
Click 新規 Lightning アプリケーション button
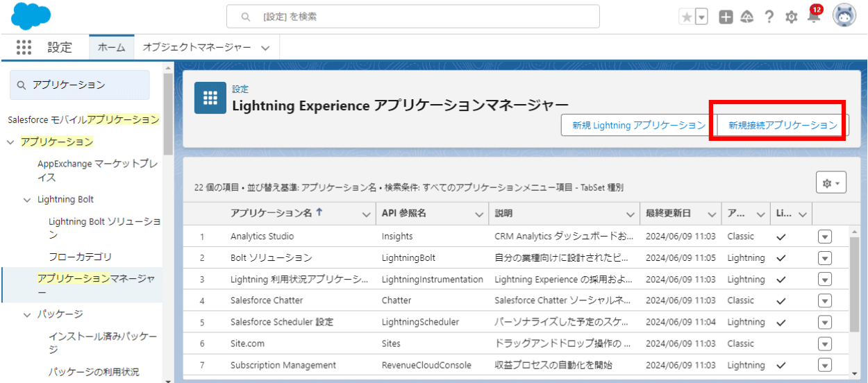point(639,126)
